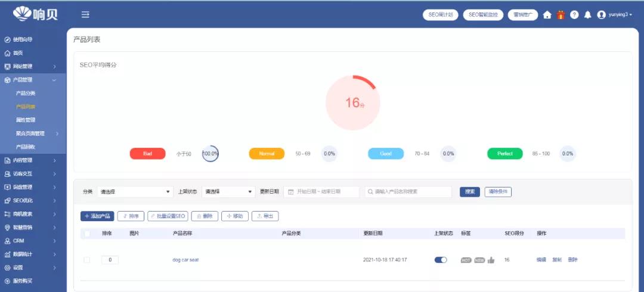Click the thumbs-up tag on dog car seat
644x292 pixels.
pyautogui.click(x=491, y=260)
